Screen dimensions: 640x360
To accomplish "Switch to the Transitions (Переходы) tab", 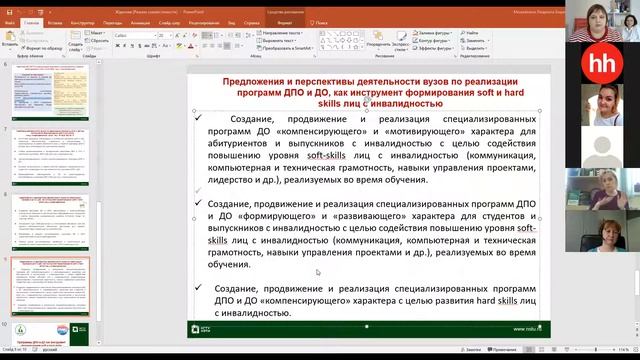I will pos(113,23).
